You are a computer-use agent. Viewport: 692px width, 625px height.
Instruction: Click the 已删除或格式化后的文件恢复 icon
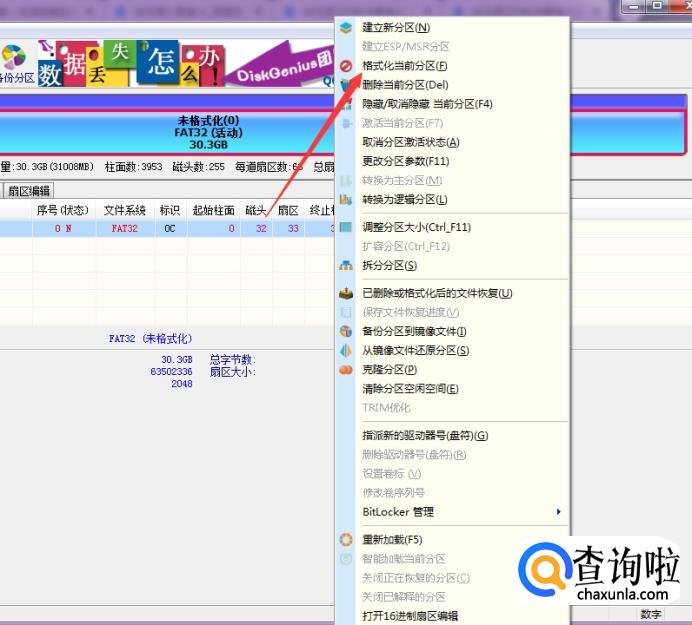pyautogui.click(x=346, y=294)
